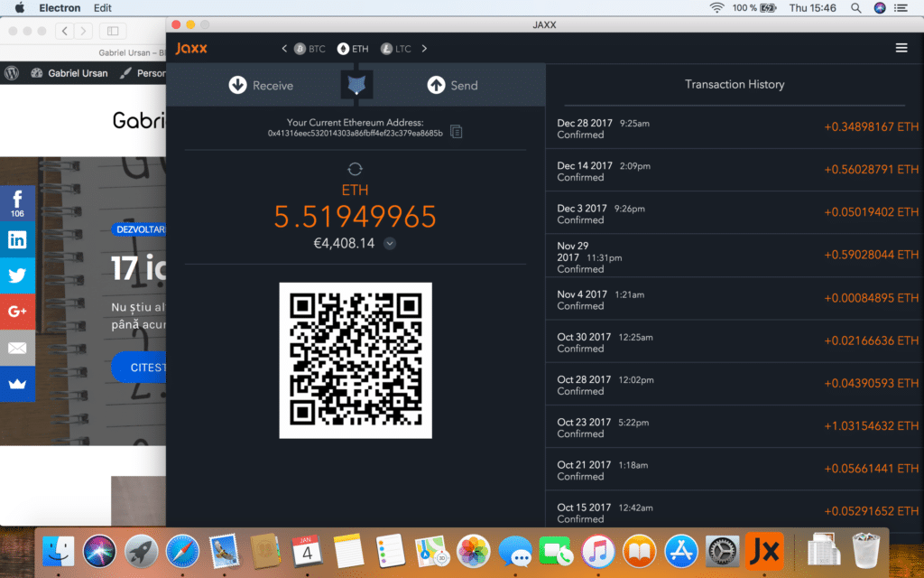Open the App Store from the Dock
The height and width of the screenshot is (578, 924).
coord(681,552)
